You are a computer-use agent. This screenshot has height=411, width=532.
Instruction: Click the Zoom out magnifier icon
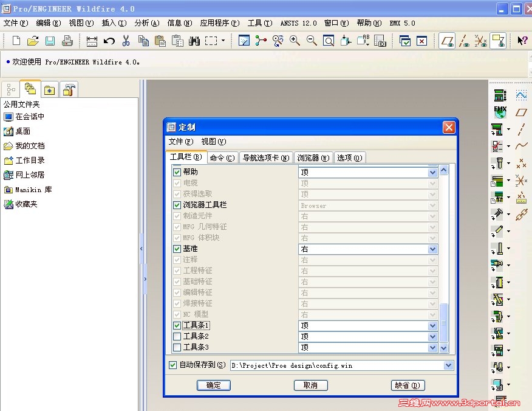tap(312, 41)
